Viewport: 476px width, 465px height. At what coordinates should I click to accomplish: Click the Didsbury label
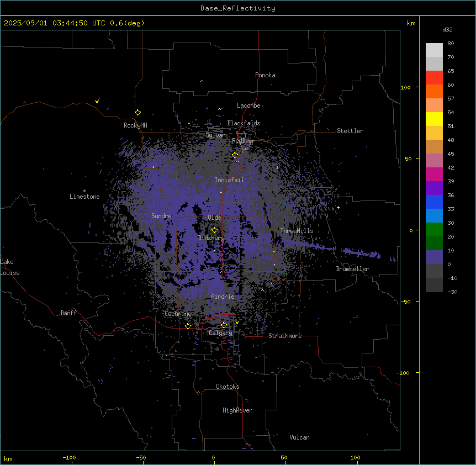pos(211,238)
